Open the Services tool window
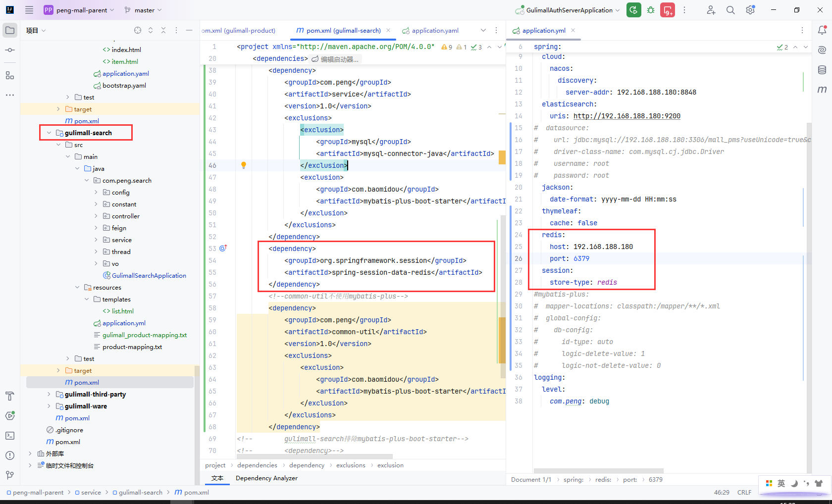 click(x=10, y=416)
